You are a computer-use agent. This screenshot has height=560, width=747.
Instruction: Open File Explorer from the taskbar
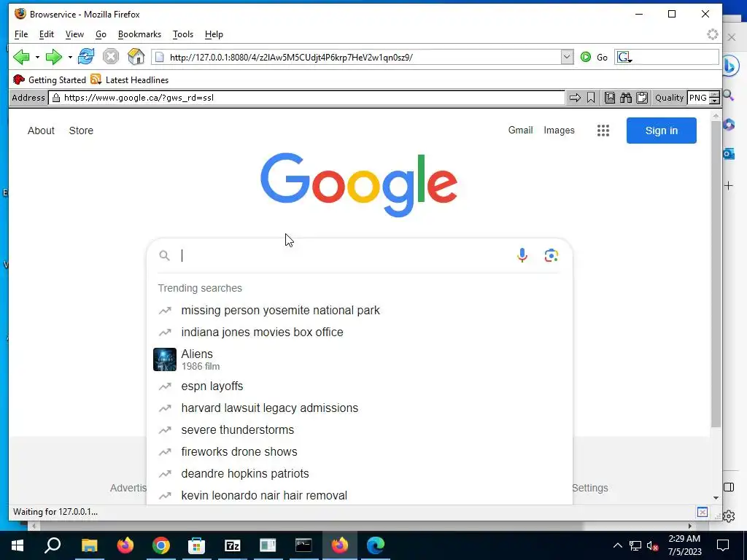(x=89, y=545)
